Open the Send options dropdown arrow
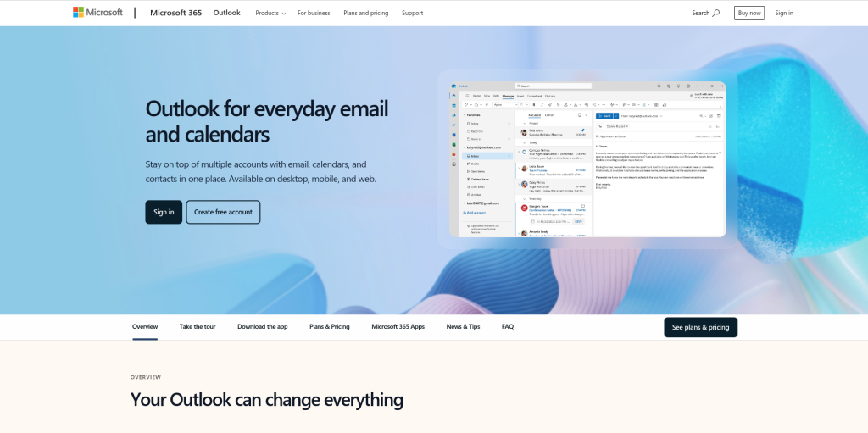This screenshot has width=868, height=433. 615,114
